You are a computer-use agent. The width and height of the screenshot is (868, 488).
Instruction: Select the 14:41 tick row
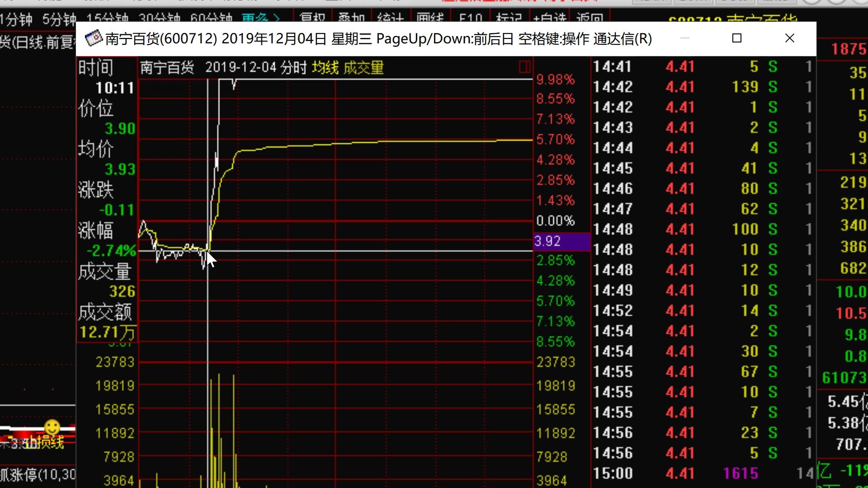tap(703, 67)
